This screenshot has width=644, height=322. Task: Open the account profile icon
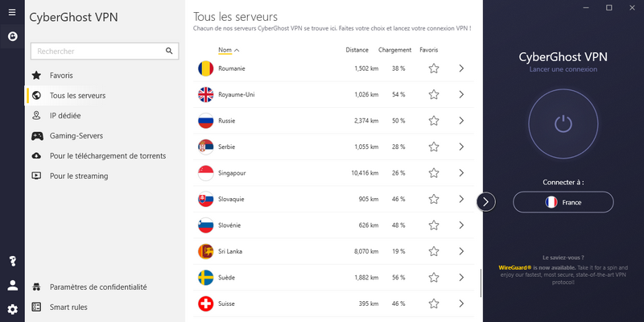point(12,286)
